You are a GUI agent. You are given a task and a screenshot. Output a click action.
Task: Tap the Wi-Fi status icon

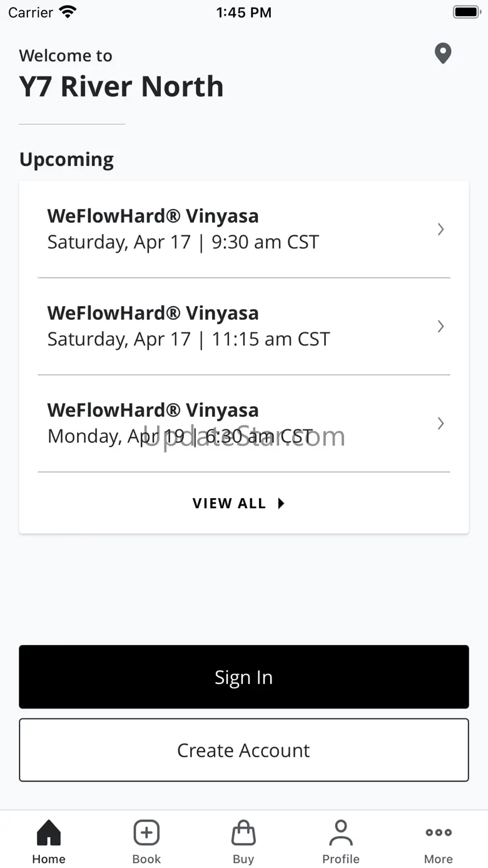67,12
